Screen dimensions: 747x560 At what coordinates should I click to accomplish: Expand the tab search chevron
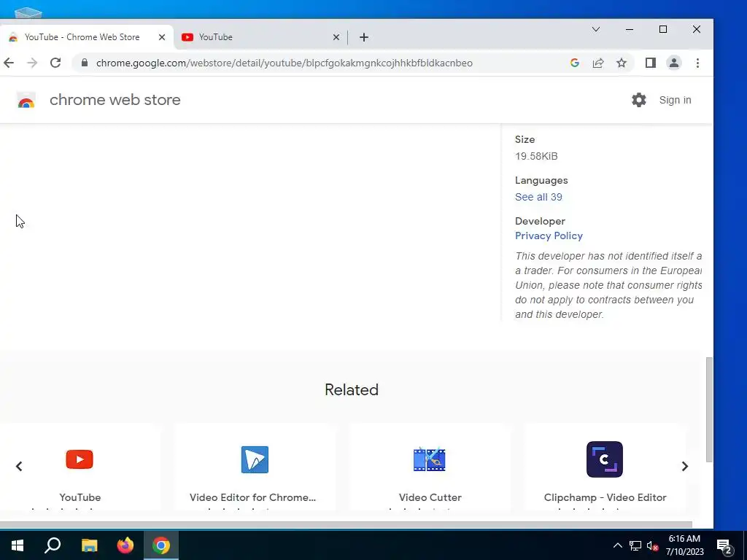595,29
